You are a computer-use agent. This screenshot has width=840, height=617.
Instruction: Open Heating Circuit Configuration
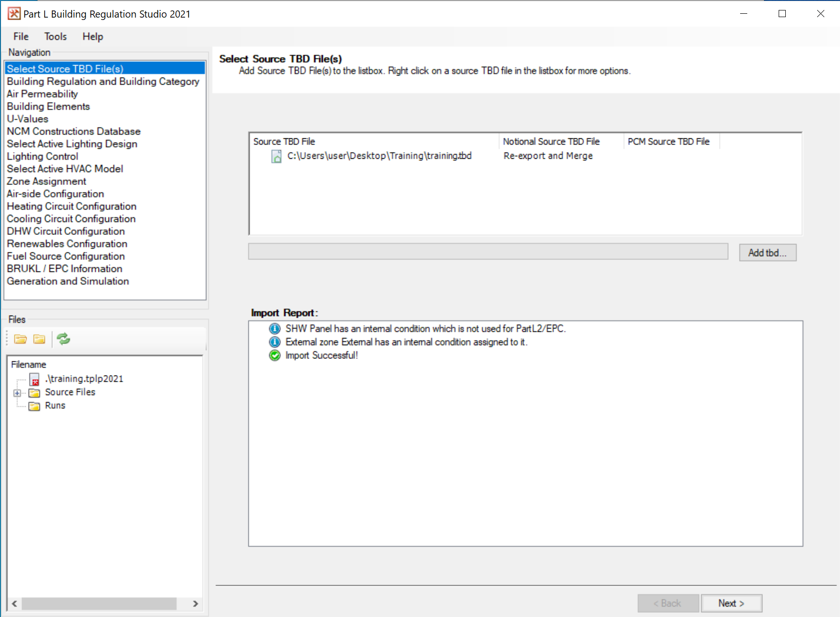(x=72, y=206)
